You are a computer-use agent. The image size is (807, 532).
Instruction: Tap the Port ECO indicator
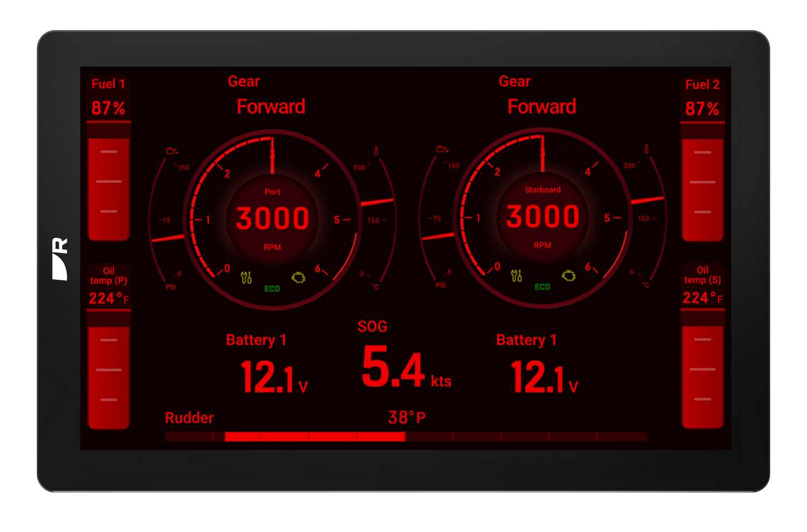(272, 289)
